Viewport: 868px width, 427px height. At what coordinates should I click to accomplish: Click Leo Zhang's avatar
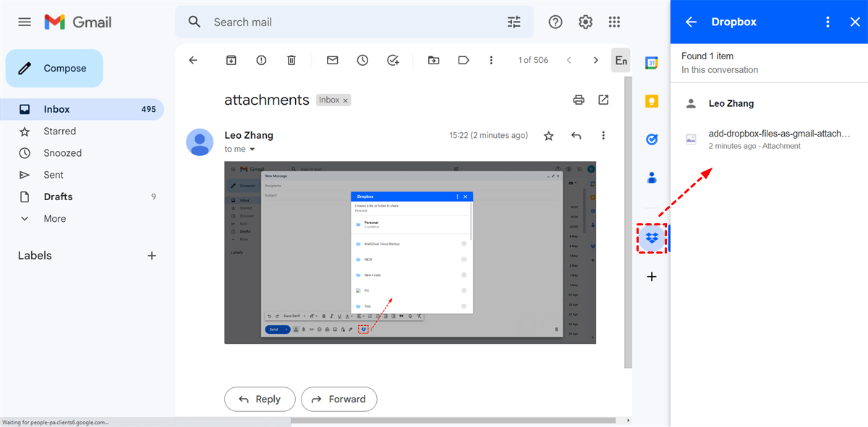coord(200,142)
